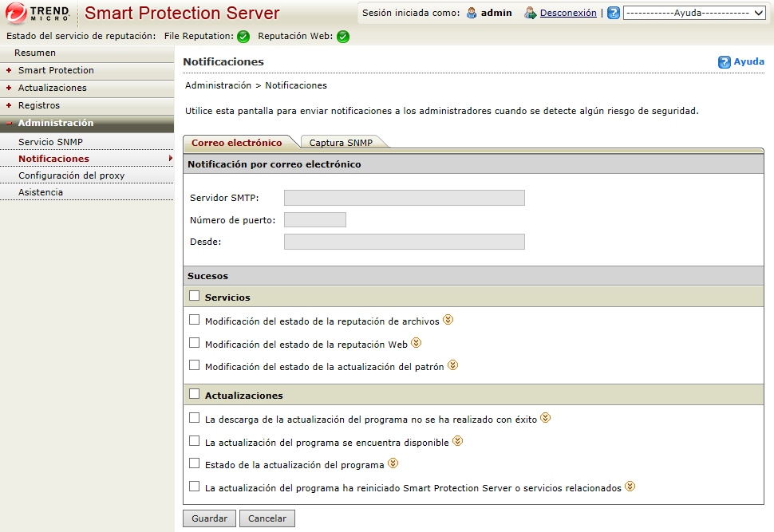Click the File Reputation green status icon
The width and height of the screenshot is (774, 532).
pyautogui.click(x=243, y=37)
